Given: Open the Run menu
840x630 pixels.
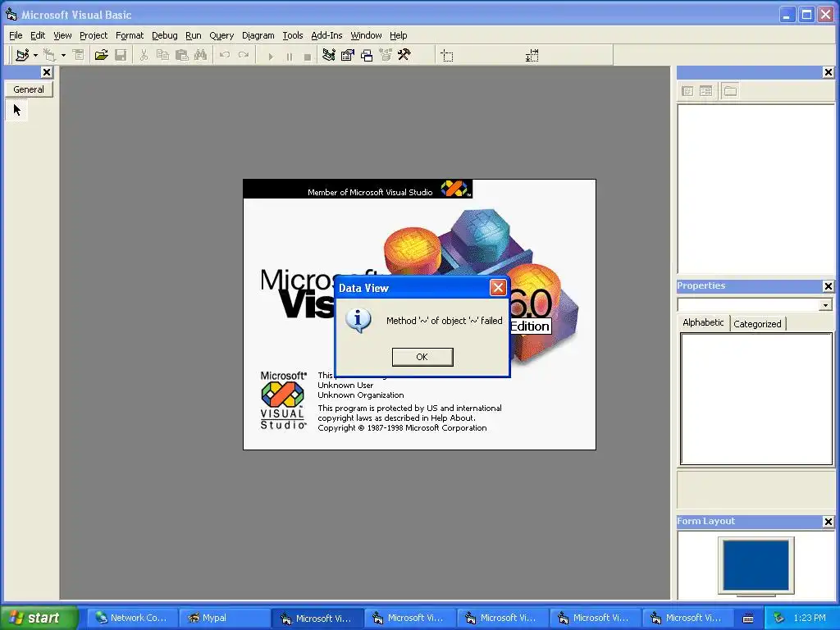Looking at the screenshot, I should 194,35.
